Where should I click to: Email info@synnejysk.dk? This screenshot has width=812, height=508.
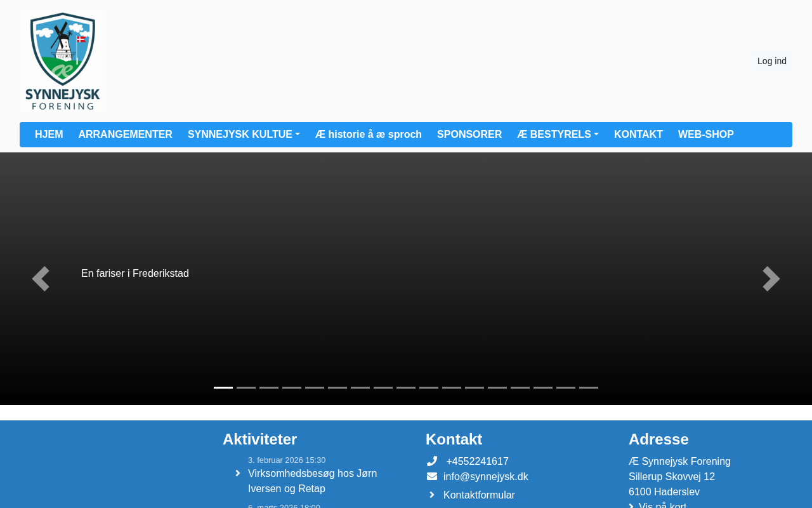(x=486, y=477)
